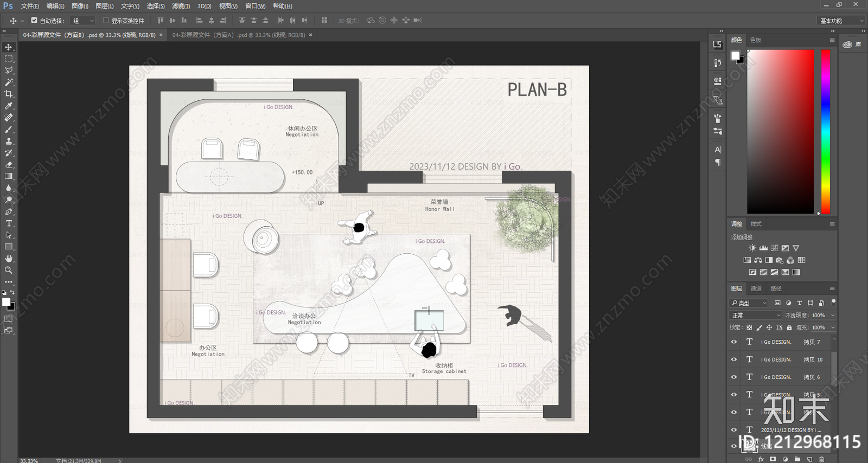Pick the Brush tool
The image size is (868, 463).
pyautogui.click(x=9, y=129)
